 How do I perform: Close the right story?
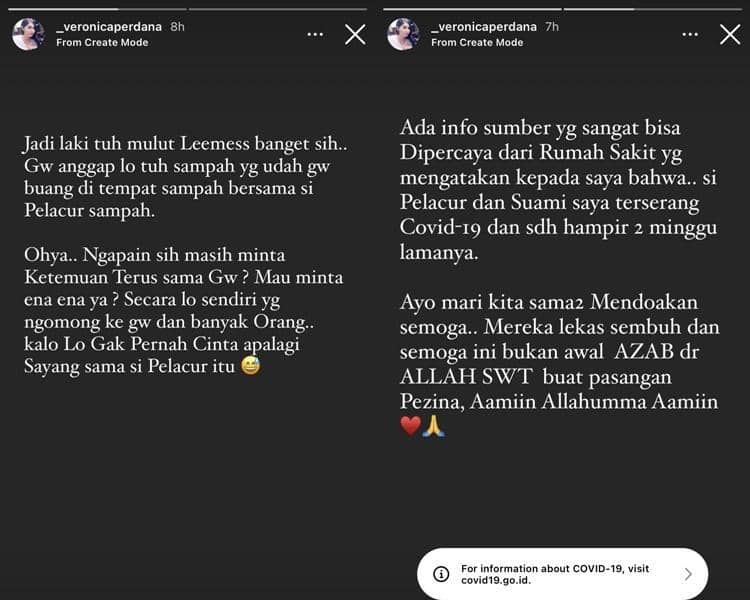point(730,34)
